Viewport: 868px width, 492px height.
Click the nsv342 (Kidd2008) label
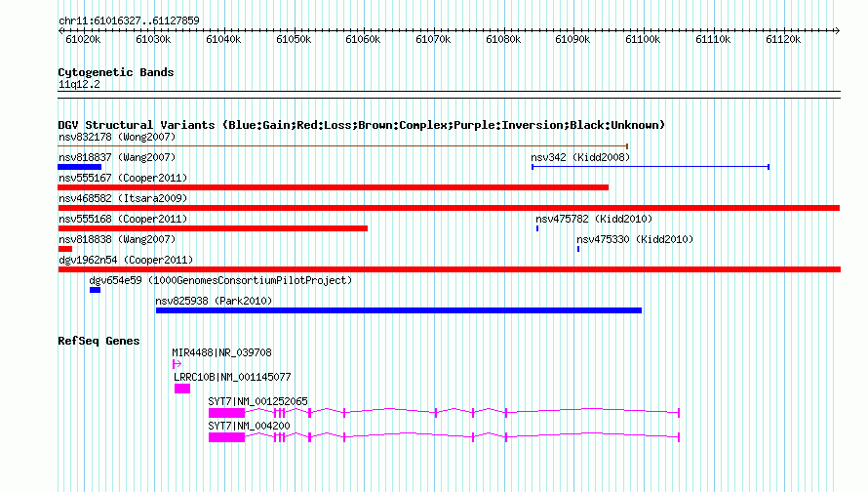pyautogui.click(x=580, y=157)
